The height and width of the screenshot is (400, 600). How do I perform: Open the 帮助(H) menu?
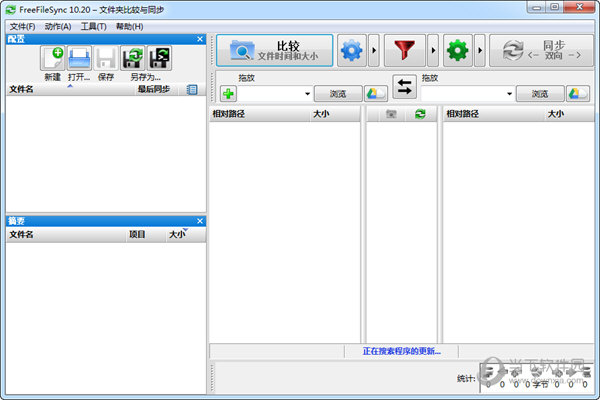pyautogui.click(x=129, y=26)
